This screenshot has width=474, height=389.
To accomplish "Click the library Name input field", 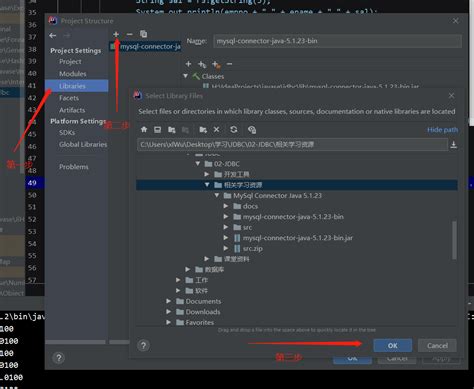I will coord(337,41).
